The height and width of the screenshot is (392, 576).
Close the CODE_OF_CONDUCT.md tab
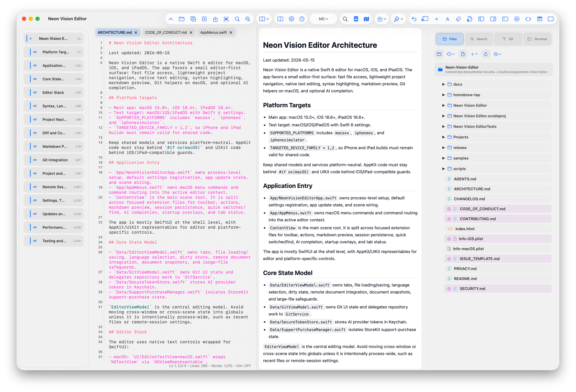pyautogui.click(x=191, y=33)
